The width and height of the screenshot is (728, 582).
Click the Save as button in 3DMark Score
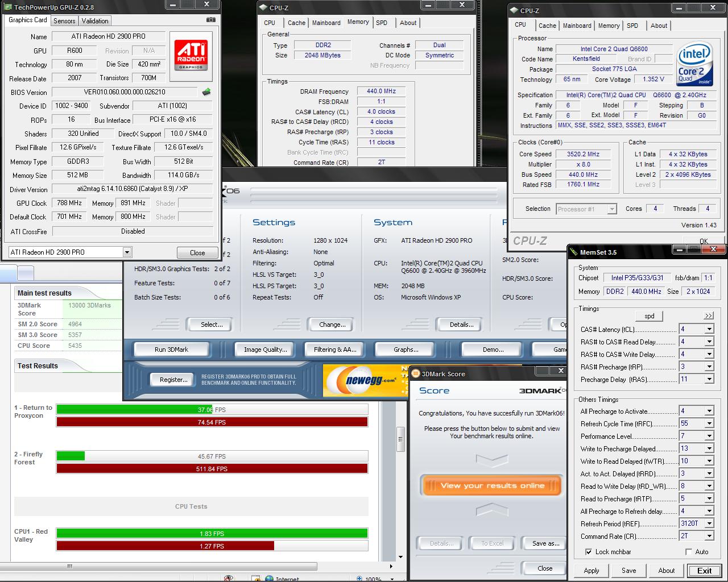pos(545,543)
